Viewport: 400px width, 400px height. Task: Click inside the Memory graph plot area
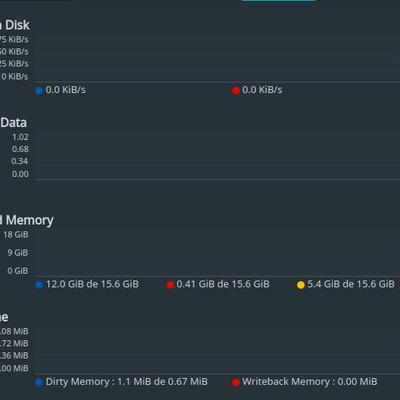(x=217, y=252)
